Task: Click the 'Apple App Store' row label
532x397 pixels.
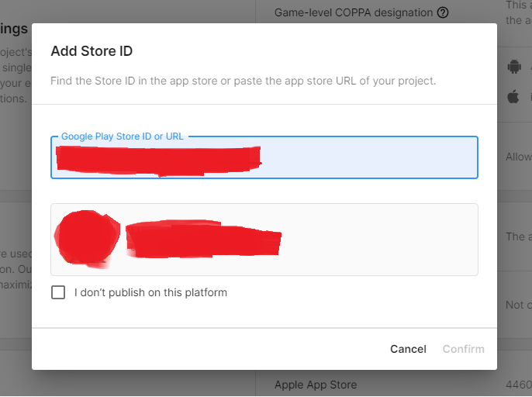Action: 316,384
